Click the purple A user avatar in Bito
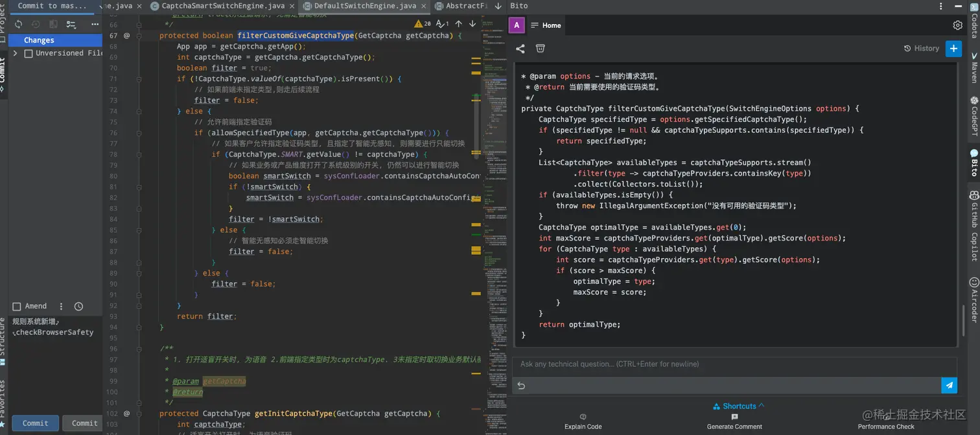 [x=517, y=25]
